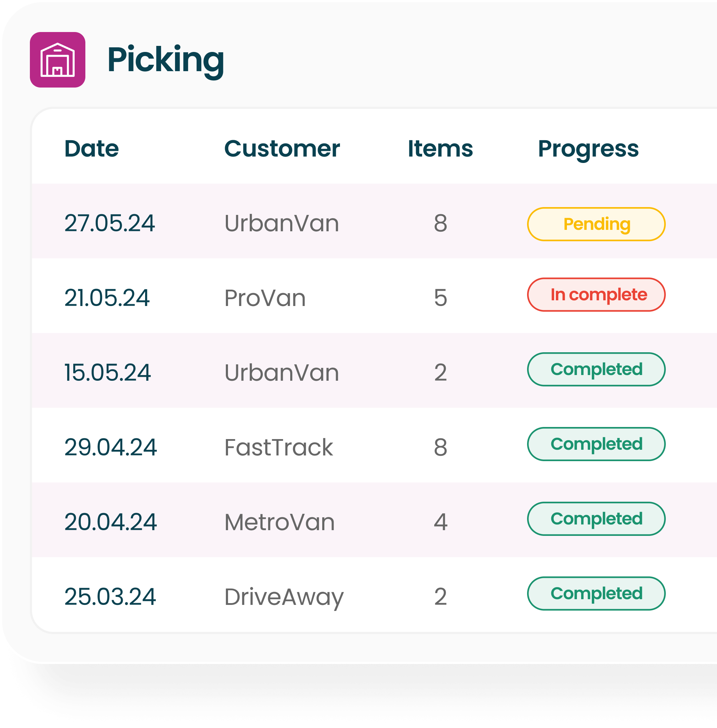Click the Progress column header

point(588,149)
